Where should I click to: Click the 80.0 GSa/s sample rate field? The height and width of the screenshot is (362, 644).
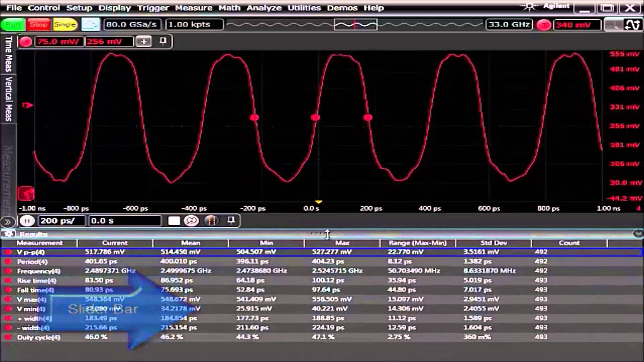tap(132, 25)
